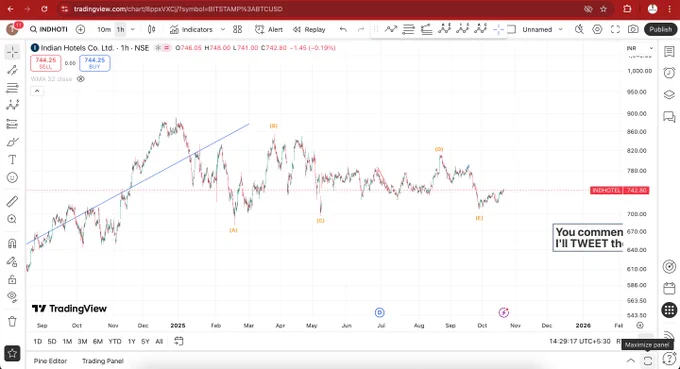This screenshot has height=369, width=680.
Task: Click the quick search icon
Action: [579, 29]
